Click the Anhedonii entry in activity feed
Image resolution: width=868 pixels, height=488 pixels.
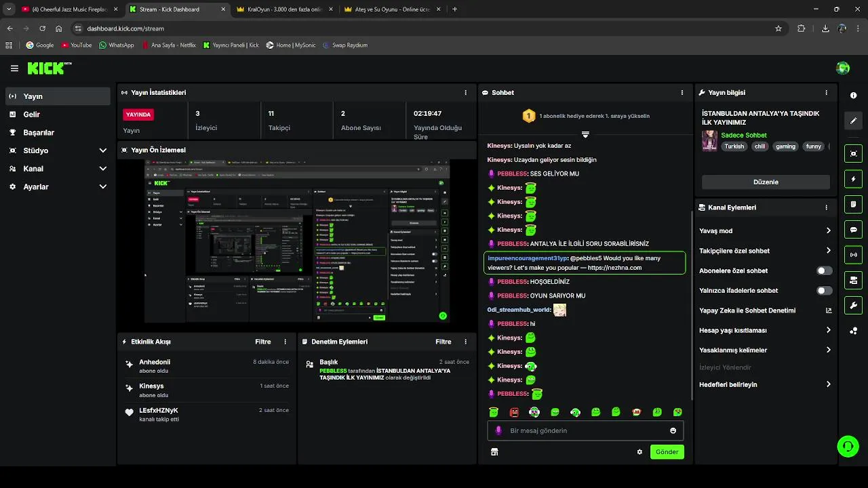coord(206,366)
